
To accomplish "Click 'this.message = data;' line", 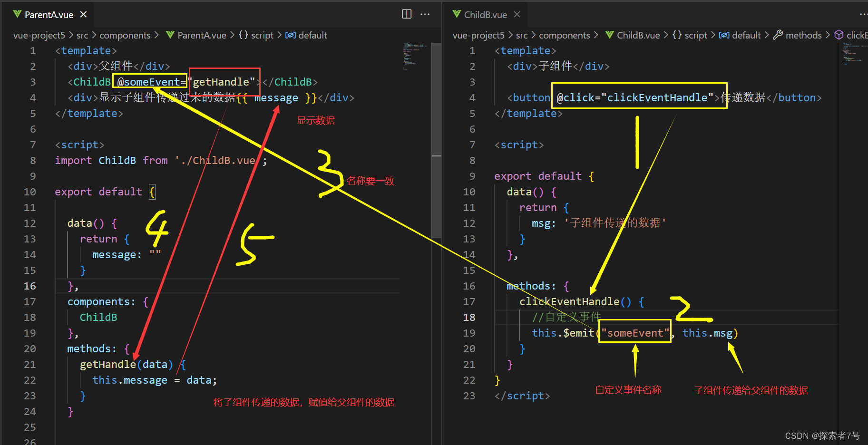I will coord(155,380).
